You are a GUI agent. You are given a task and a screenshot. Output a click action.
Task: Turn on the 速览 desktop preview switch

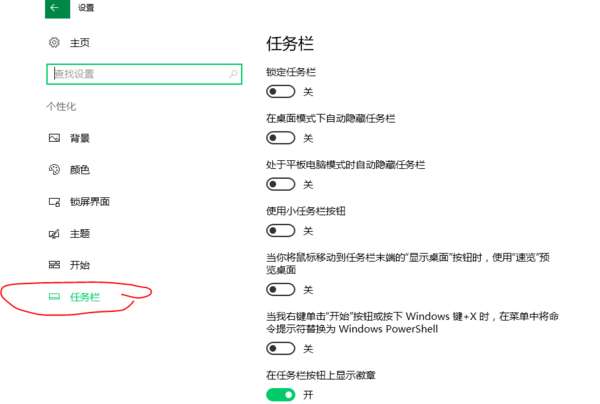281,290
